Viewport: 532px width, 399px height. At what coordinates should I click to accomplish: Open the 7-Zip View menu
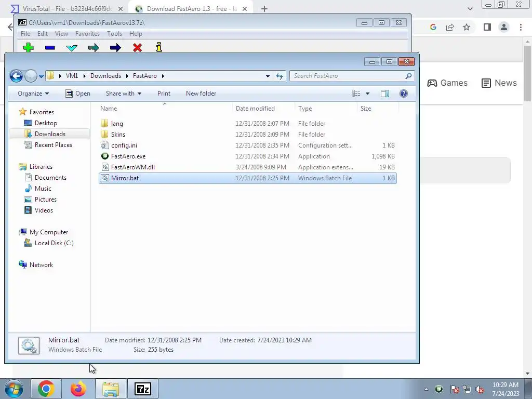(x=61, y=34)
